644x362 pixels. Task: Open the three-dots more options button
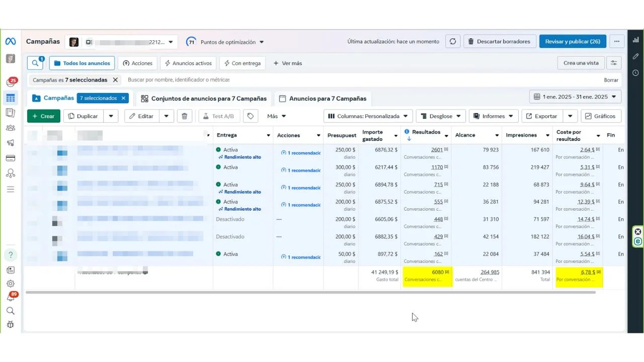click(617, 41)
